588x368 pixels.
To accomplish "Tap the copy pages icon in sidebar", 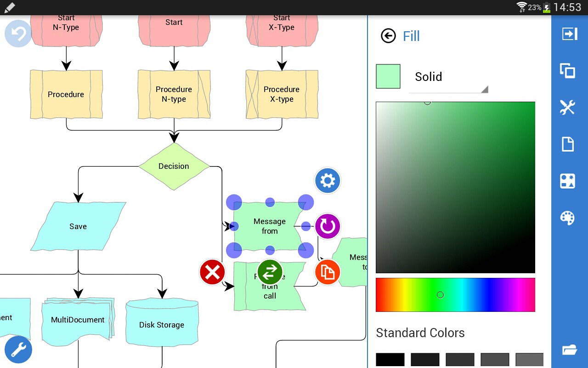I will click(x=567, y=70).
